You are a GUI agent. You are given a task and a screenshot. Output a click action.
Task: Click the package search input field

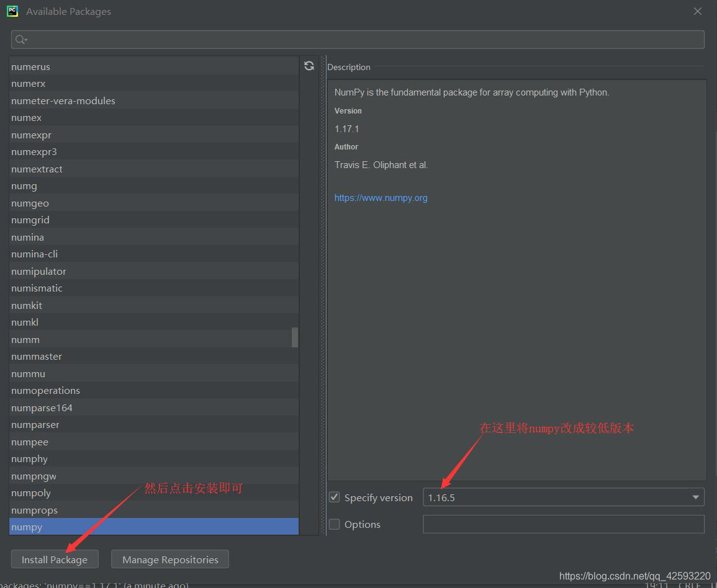(358, 40)
